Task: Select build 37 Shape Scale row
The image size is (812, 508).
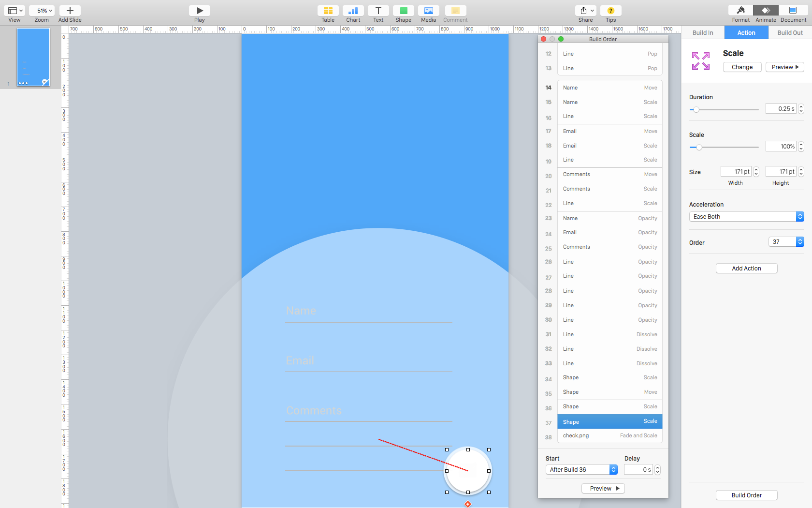Action: 610,421
